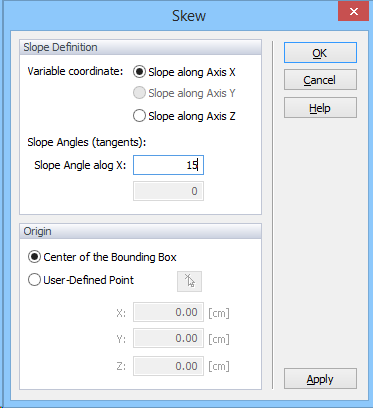Focus the Slope Angle along X field

coord(168,165)
